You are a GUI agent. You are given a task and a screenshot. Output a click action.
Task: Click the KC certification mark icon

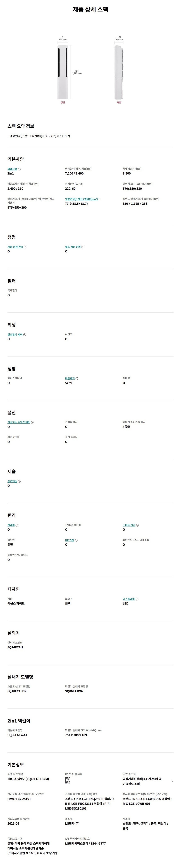point(67,781)
